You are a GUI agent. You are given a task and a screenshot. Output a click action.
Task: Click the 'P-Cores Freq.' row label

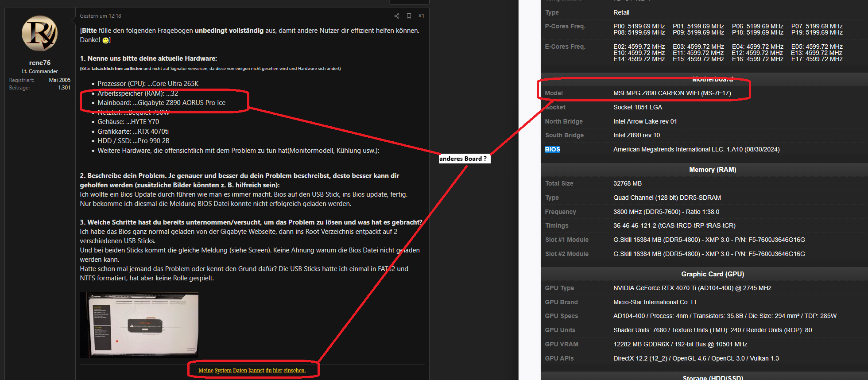click(565, 26)
